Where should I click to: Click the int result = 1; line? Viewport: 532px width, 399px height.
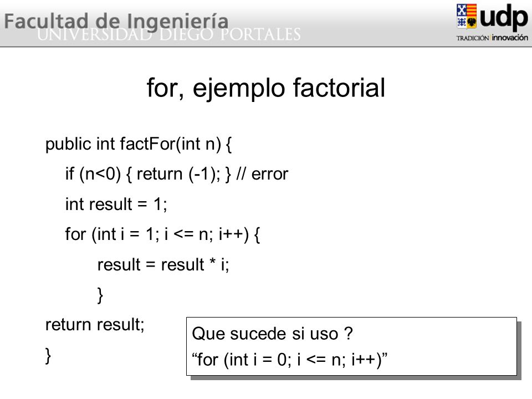[x=116, y=204]
